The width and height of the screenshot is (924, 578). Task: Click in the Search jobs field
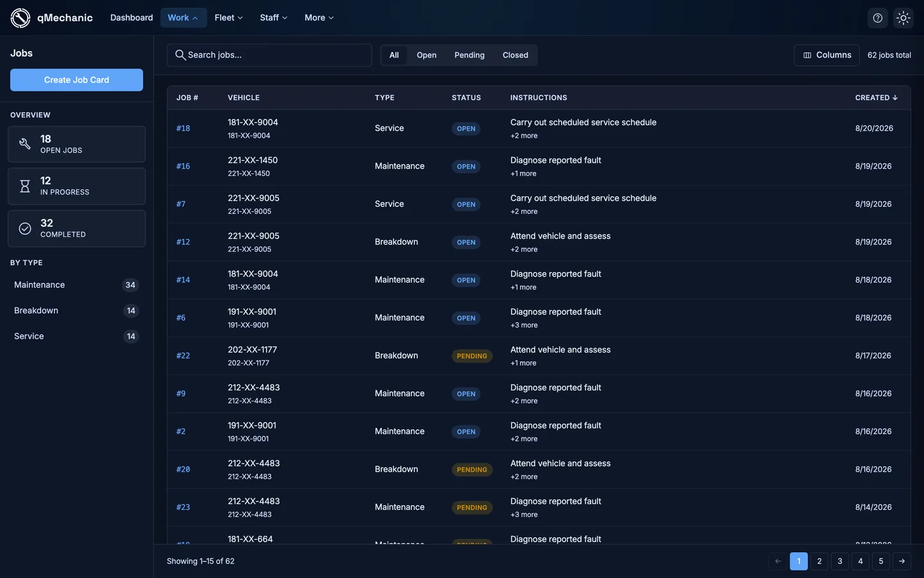269,55
